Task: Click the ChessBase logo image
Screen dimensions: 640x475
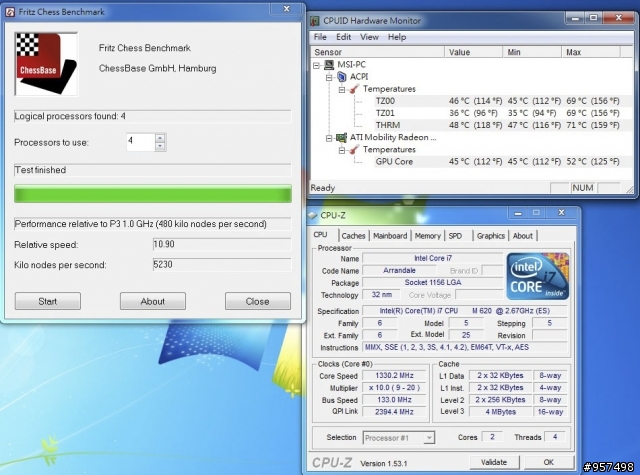Action: click(x=46, y=64)
